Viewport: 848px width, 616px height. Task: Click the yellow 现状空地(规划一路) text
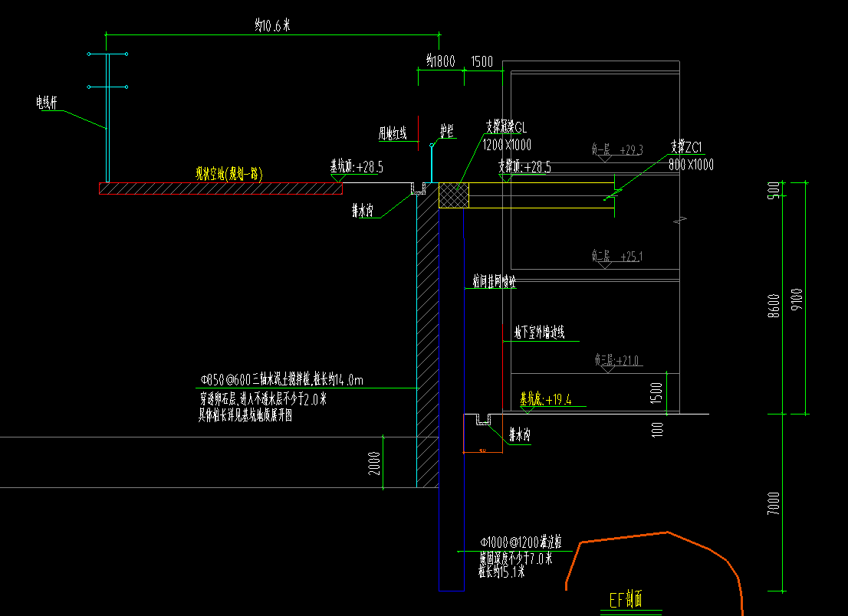[x=228, y=174]
